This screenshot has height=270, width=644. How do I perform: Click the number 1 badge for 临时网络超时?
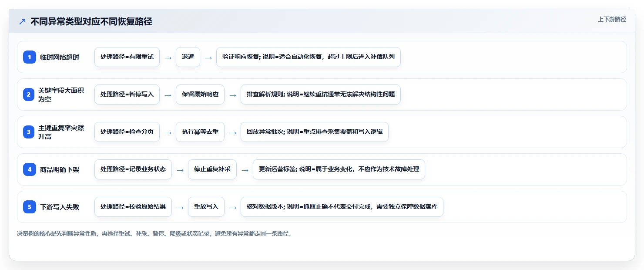coord(30,57)
